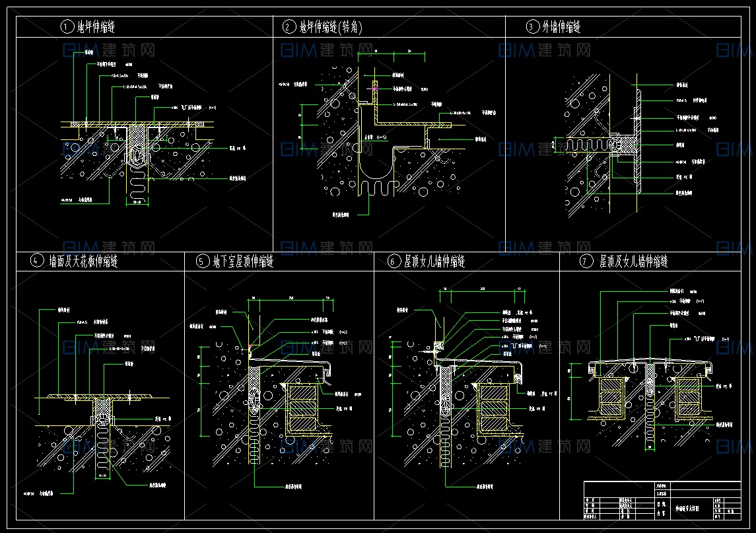Click the circled number 2 detail marker

(289, 27)
